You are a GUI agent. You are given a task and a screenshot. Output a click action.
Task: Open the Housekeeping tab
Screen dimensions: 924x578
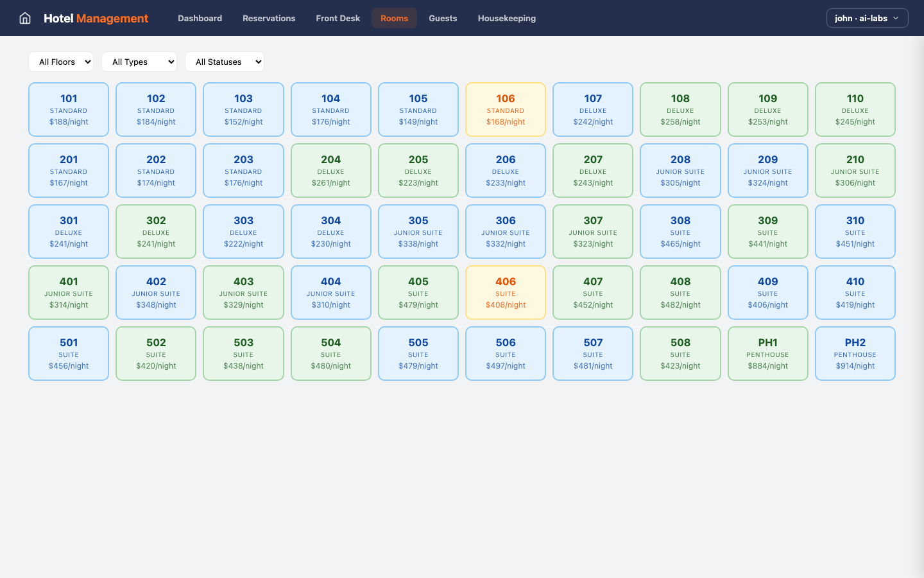506,18
